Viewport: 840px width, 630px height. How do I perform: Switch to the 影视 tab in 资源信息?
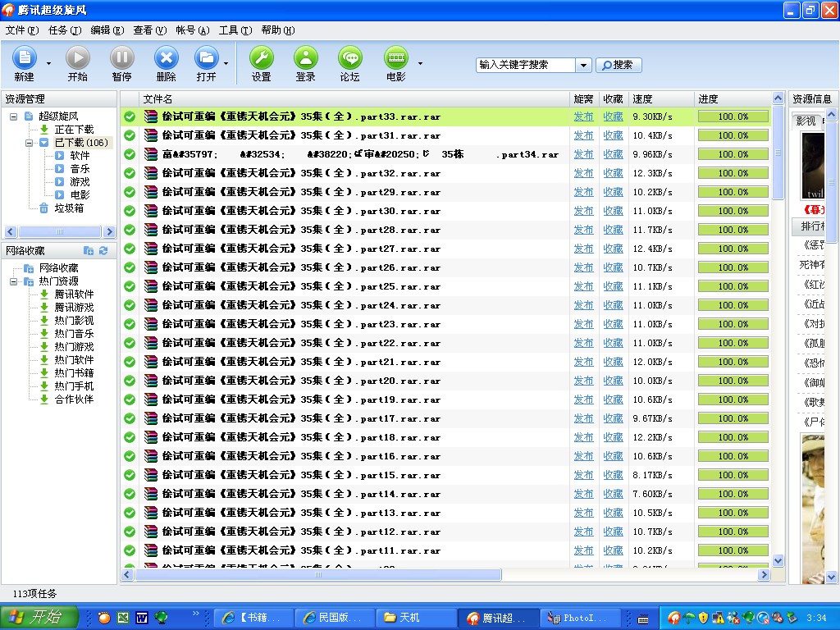pyautogui.click(x=806, y=121)
